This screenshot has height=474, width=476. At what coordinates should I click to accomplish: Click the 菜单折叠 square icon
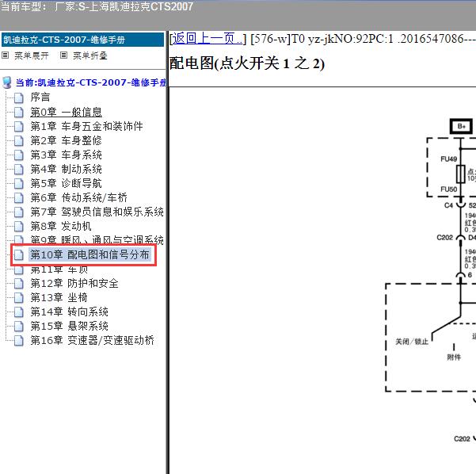click(x=63, y=55)
